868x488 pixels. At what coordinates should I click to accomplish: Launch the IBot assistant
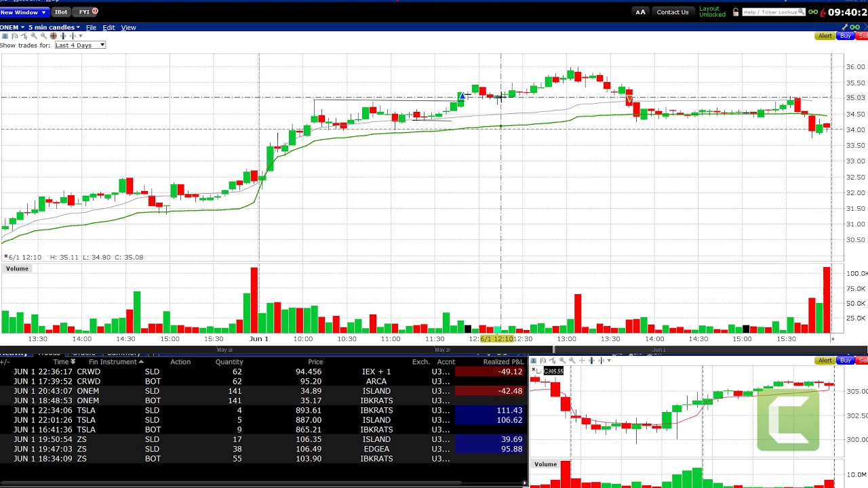pyautogui.click(x=61, y=12)
